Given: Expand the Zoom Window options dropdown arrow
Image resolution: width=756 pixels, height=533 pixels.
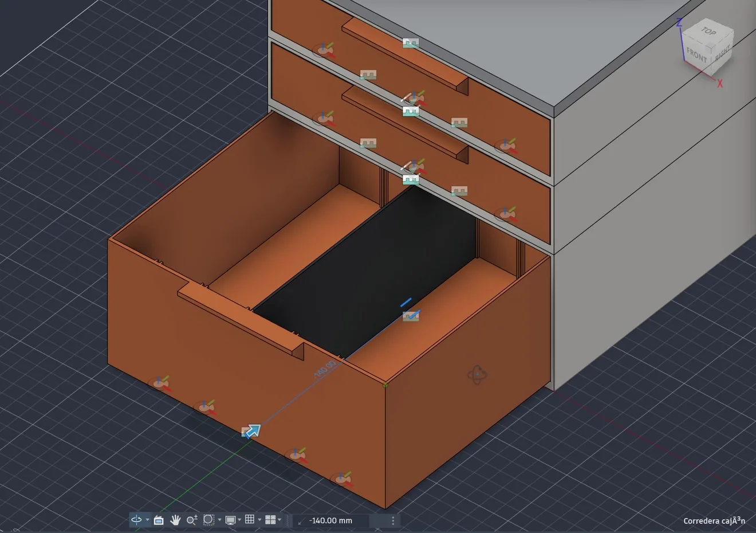Looking at the screenshot, I should (x=219, y=520).
